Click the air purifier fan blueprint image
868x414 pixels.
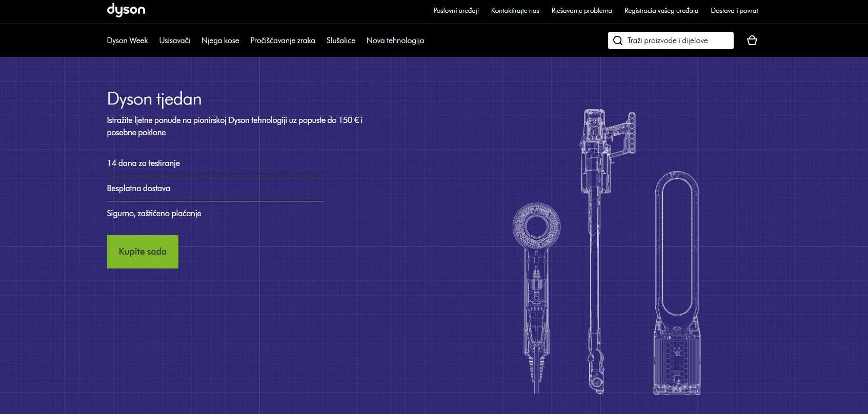pyautogui.click(x=677, y=283)
